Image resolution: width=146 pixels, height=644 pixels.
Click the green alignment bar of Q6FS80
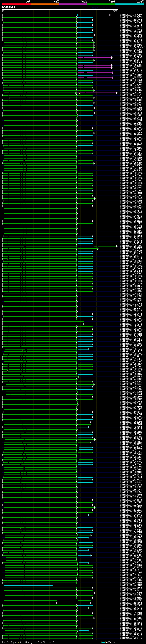[106, 246]
